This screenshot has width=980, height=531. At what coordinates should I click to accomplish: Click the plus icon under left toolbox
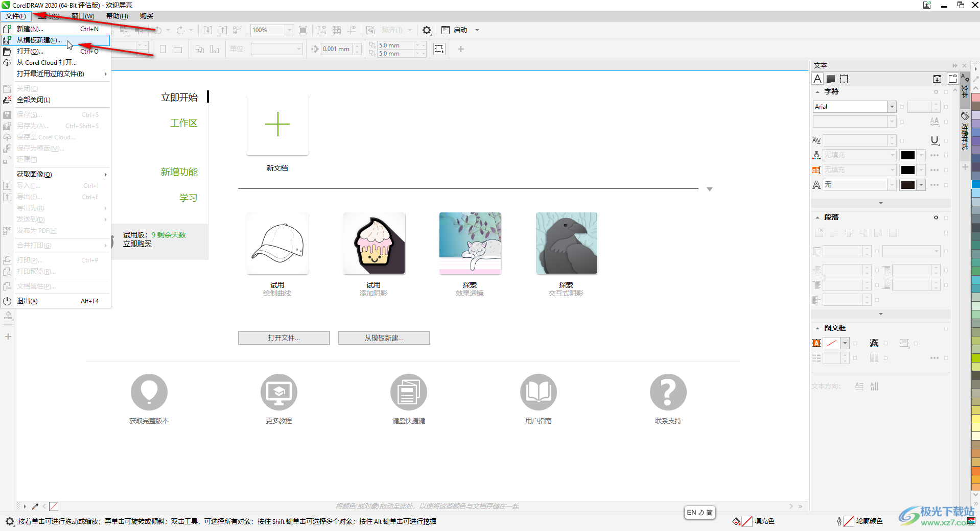[8, 336]
